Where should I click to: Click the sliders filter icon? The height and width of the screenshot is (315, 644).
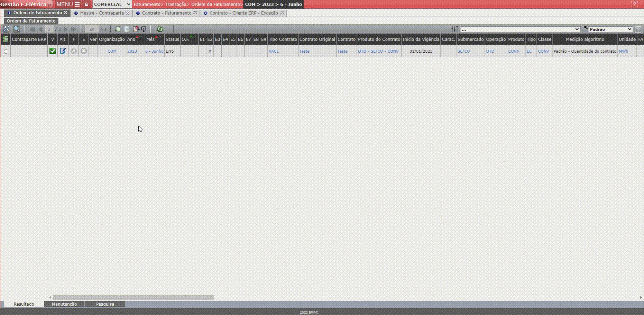(454, 29)
